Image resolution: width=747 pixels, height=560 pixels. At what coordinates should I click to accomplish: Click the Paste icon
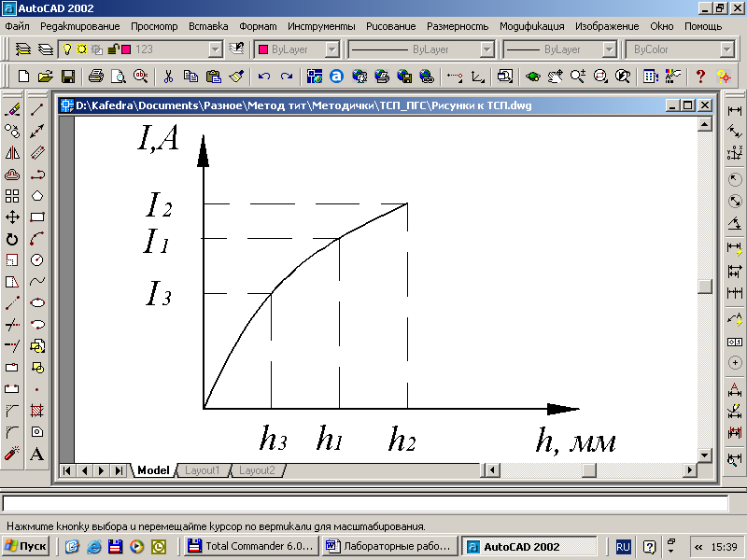tap(214, 77)
